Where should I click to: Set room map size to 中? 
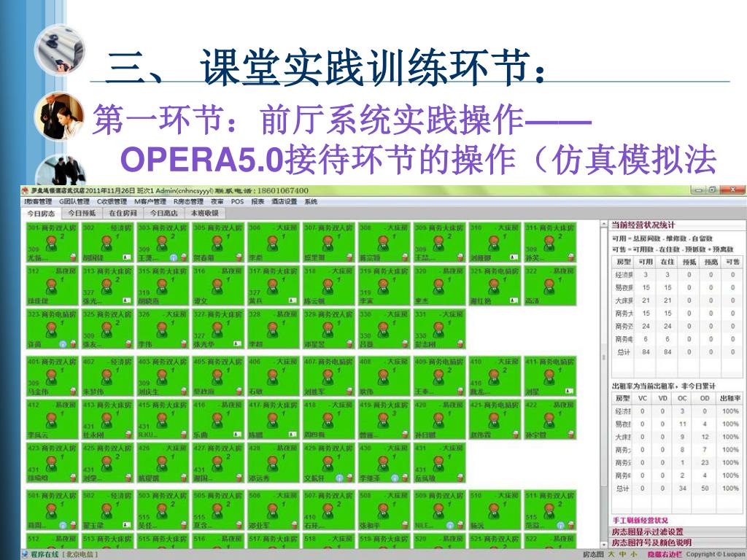tap(623, 554)
